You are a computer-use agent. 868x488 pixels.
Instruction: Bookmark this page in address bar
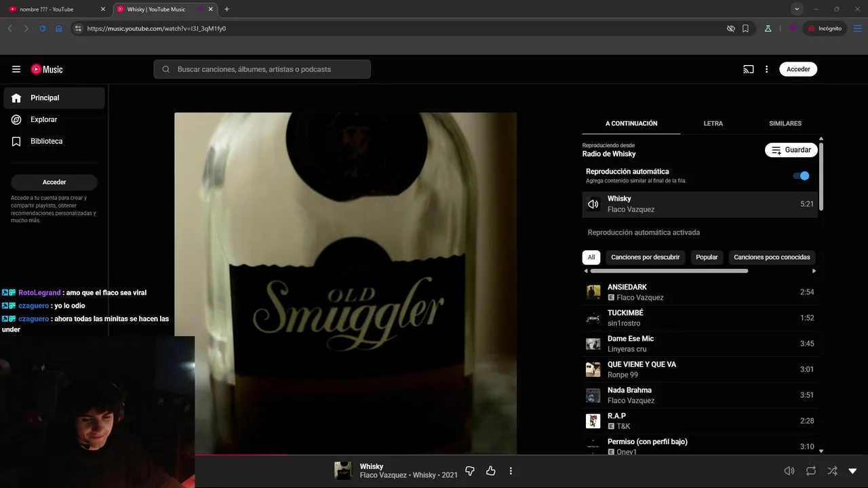[745, 28]
